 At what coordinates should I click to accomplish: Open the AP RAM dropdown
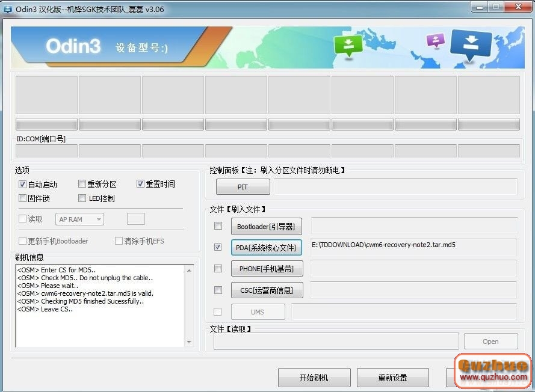[79, 219]
